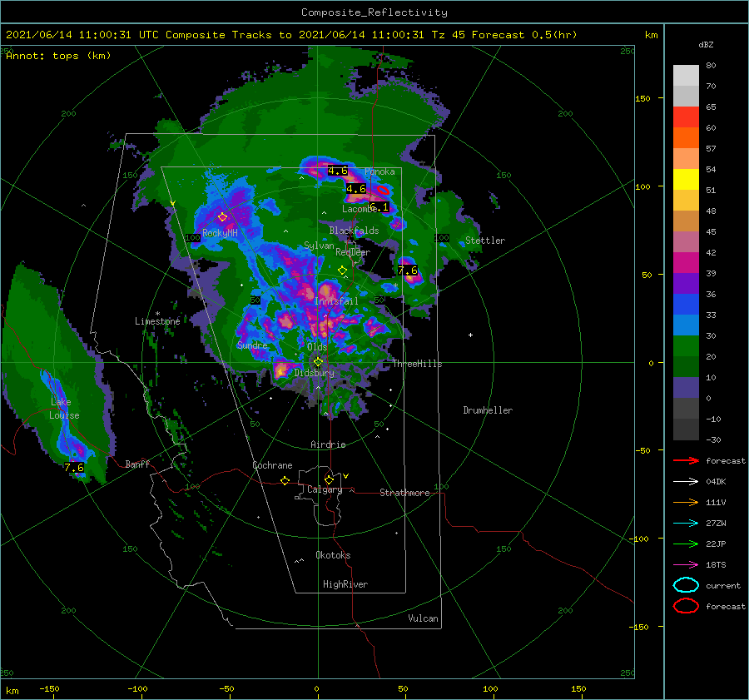The width and height of the screenshot is (749, 700).
Task: Select the Okotoks label
Action: 333,555
